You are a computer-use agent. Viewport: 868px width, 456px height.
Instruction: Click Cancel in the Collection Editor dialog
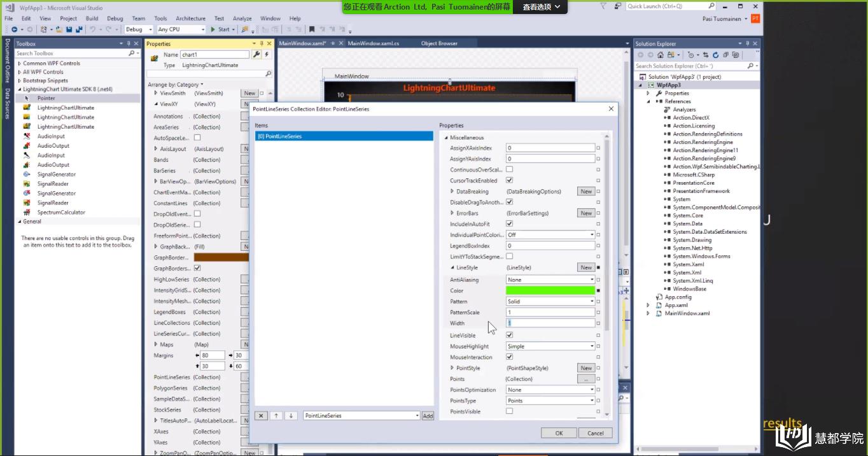596,433
